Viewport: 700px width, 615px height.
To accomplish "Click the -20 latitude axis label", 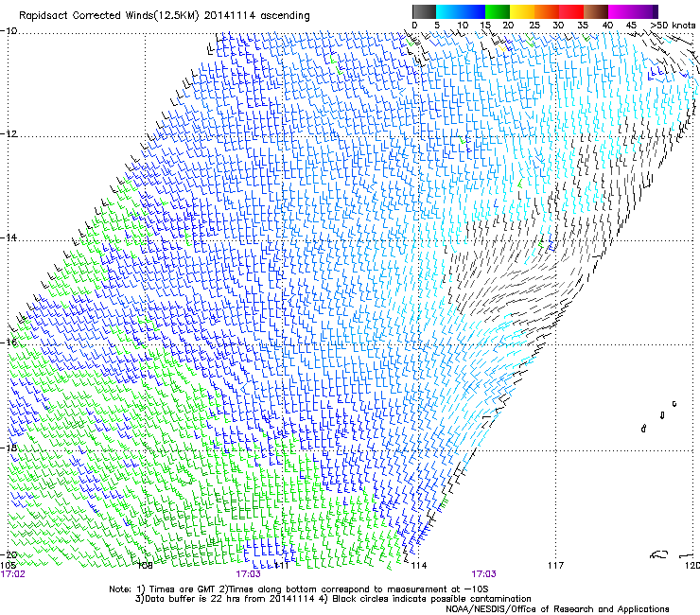I will pyautogui.click(x=9, y=555).
